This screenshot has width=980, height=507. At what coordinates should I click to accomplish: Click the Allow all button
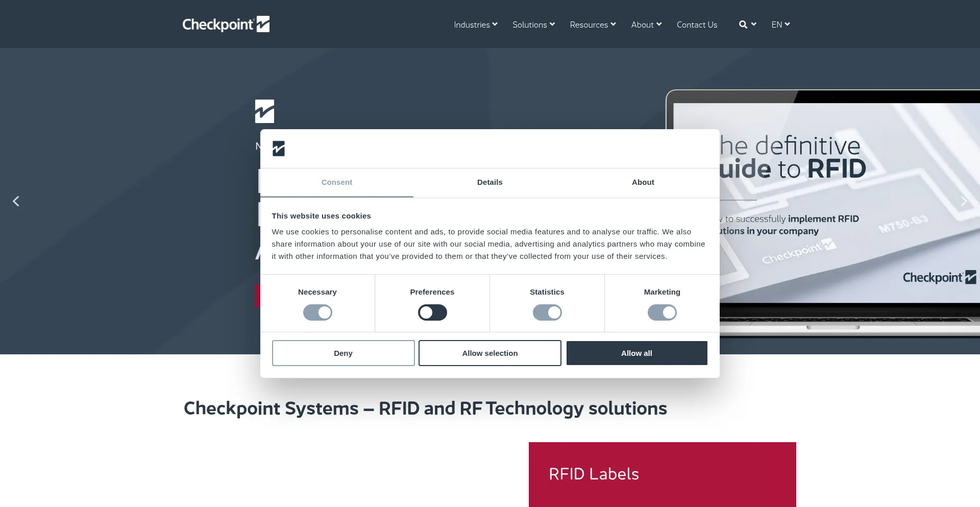636,353
